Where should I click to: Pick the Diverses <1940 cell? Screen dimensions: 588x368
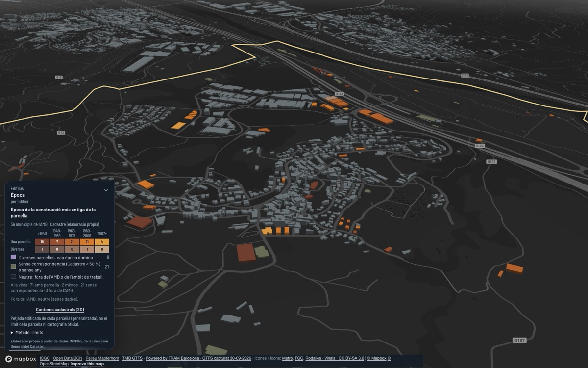coord(42,249)
